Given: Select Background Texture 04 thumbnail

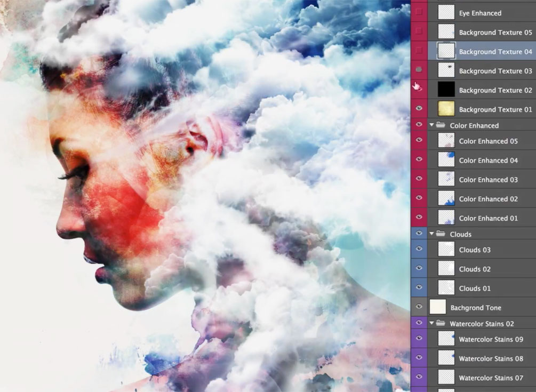Looking at the screenshot, I should point(446,51).
